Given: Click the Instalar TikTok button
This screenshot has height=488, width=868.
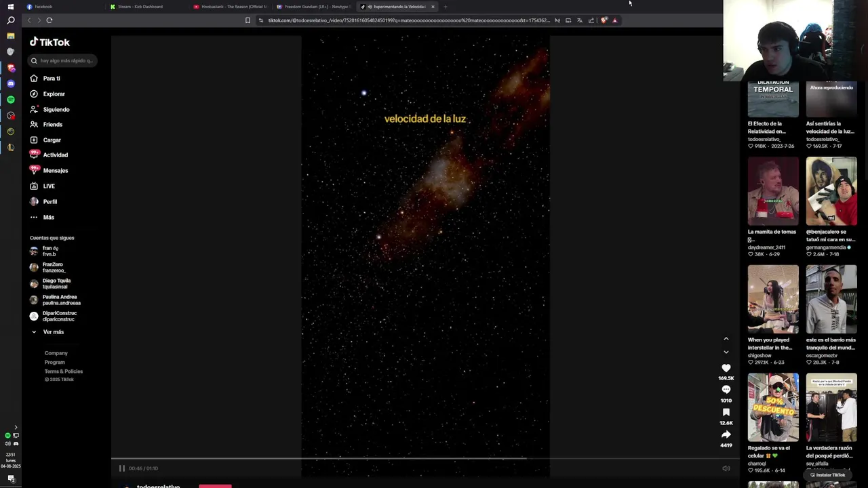Looking at the screenshot, I should pos(827,475).
